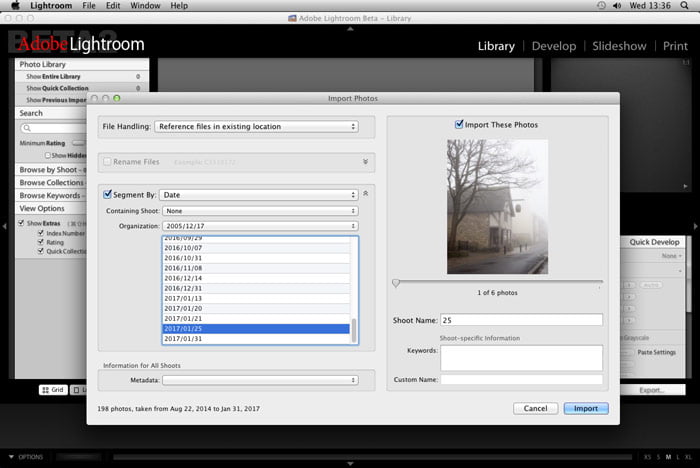Select date 2017/01/13 in list
Viewport: 700px width, 468px height.
tap(256, 298)
